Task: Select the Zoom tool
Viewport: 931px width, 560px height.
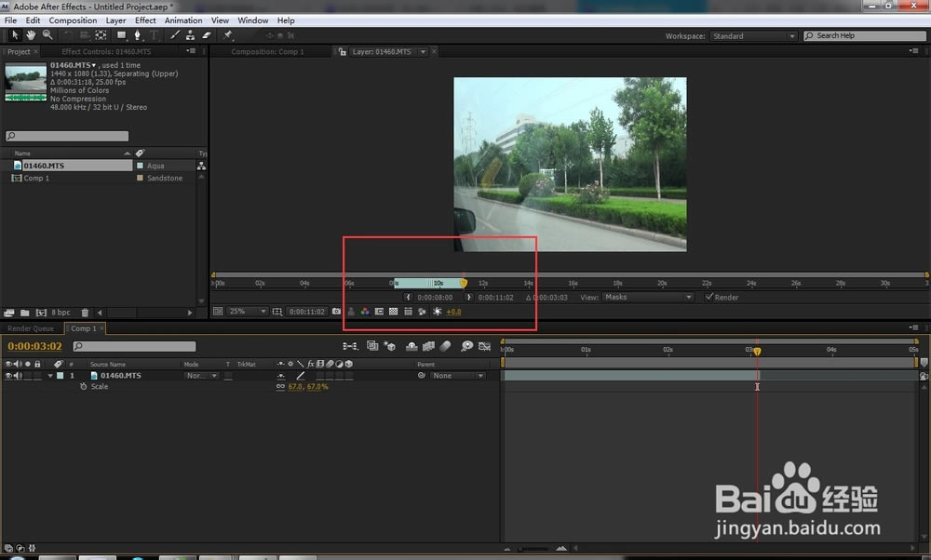Action: click(x=47, y=34)
